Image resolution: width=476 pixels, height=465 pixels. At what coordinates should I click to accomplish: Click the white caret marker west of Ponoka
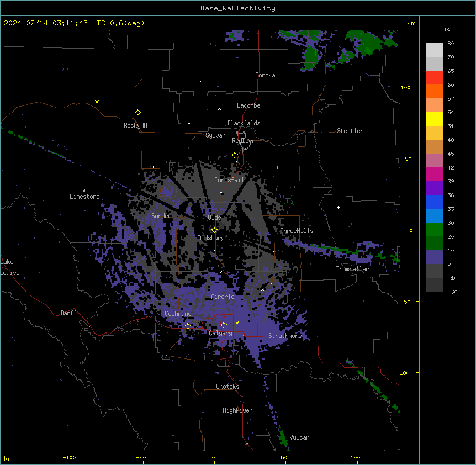click(202, 81)
